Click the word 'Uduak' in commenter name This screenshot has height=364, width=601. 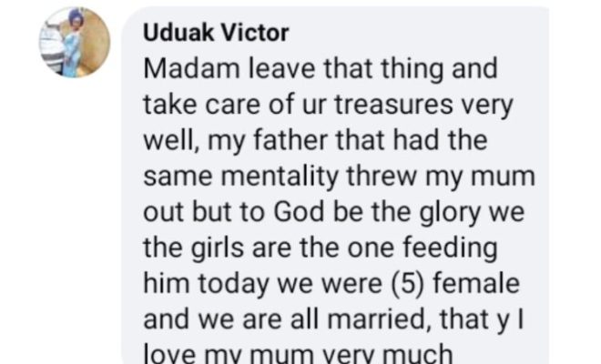(x=178, y=34)
